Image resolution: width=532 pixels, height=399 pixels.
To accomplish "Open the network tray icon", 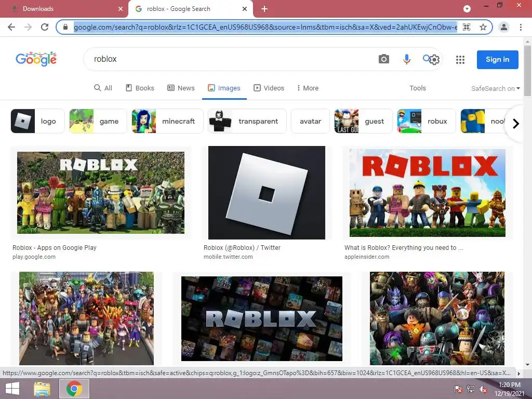I will point(471,389).
